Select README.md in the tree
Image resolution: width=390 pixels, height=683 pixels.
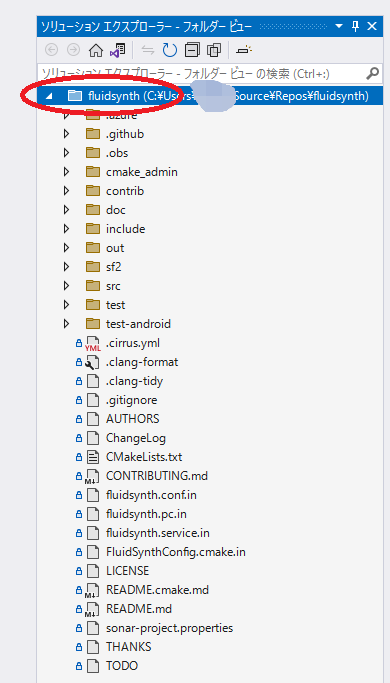pyautogui.click(x=139, y=609)
